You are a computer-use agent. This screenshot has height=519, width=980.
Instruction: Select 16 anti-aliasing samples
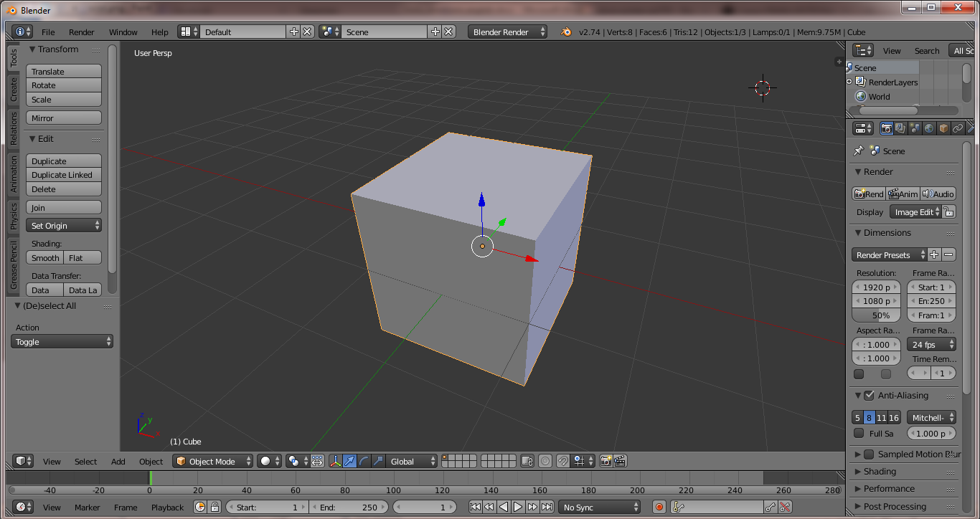click(x=894, y=417)
